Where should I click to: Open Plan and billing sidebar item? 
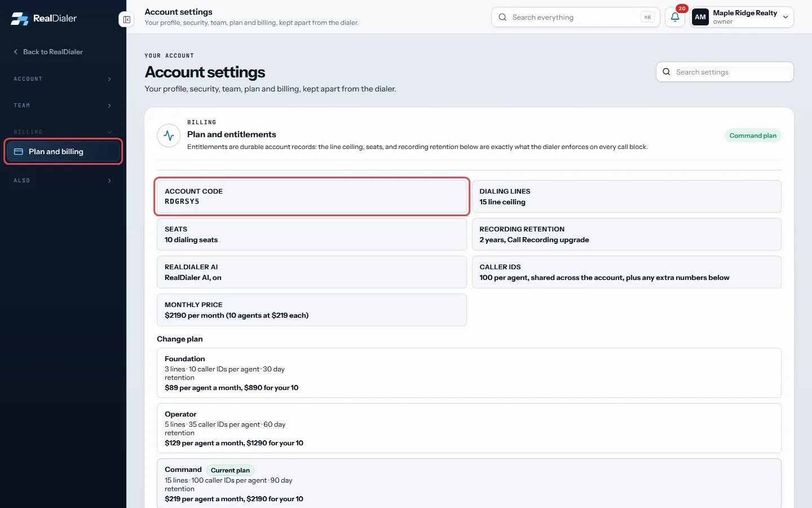63,151
